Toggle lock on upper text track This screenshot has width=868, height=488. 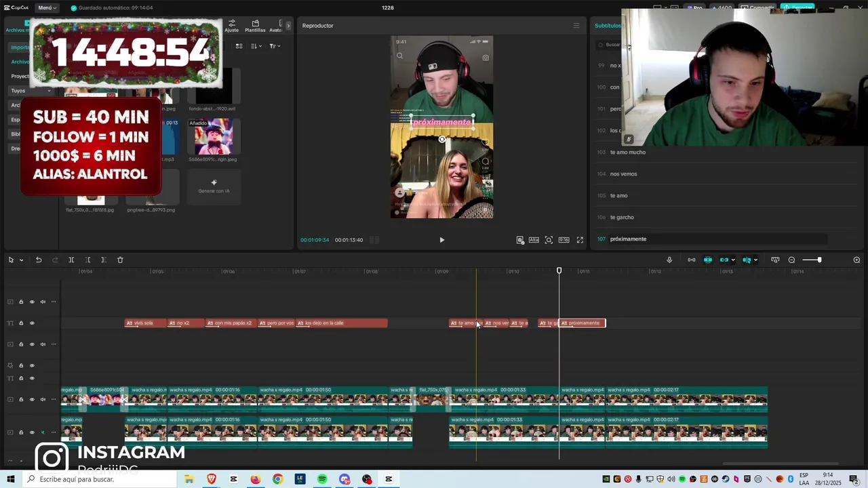[21, 323]
